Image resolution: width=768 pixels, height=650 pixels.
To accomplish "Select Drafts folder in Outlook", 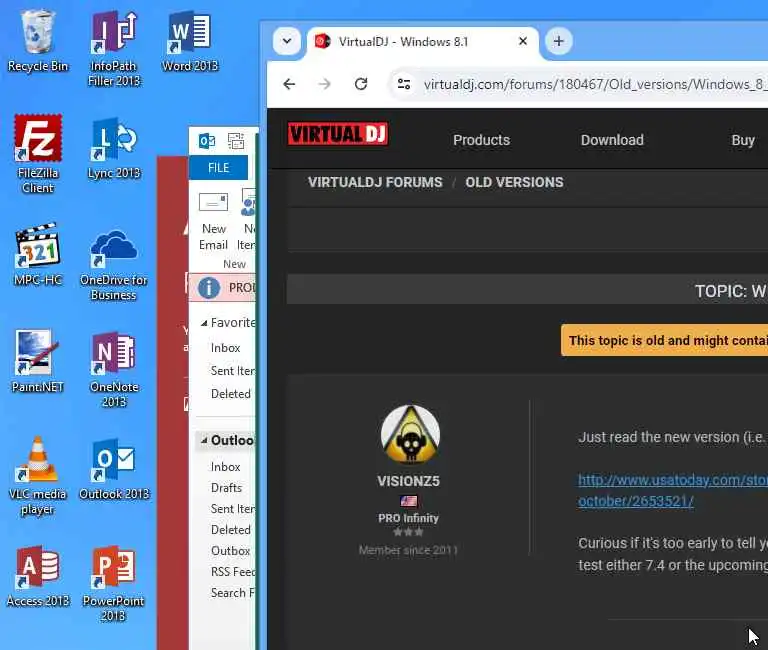I will pos(226,488).
